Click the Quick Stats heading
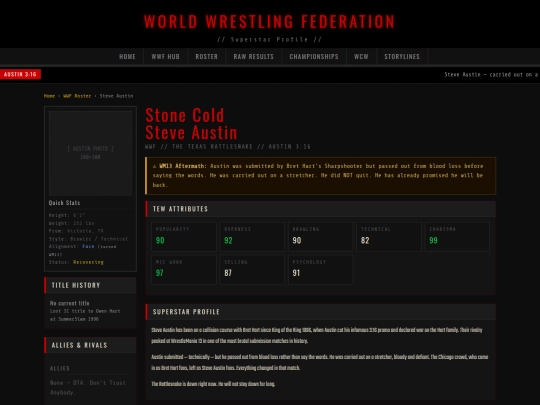Viewport: 540px width, 405px height. [64, 202]
